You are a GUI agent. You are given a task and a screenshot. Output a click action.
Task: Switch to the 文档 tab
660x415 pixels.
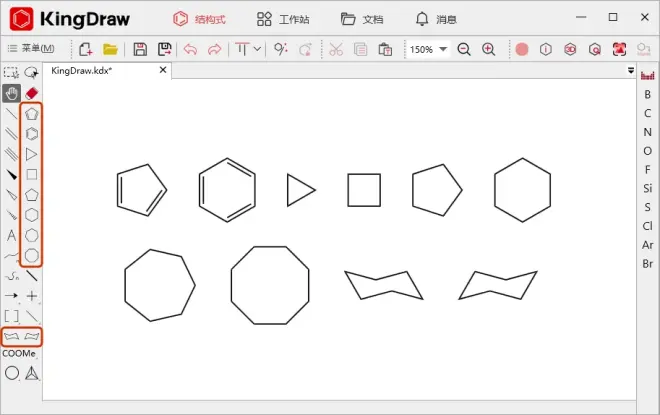(x=362, y=19)
